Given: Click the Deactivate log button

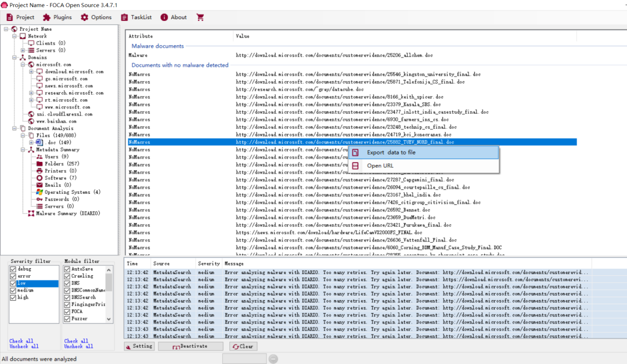Looking at the screenshot, I should pyautogui.click(x=190, y=347).
